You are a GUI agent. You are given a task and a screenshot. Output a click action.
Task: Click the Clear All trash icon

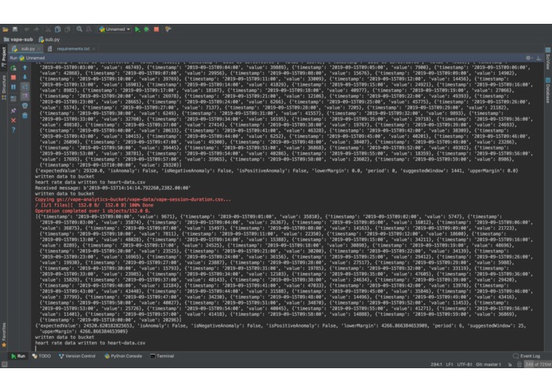coord(25,115)
